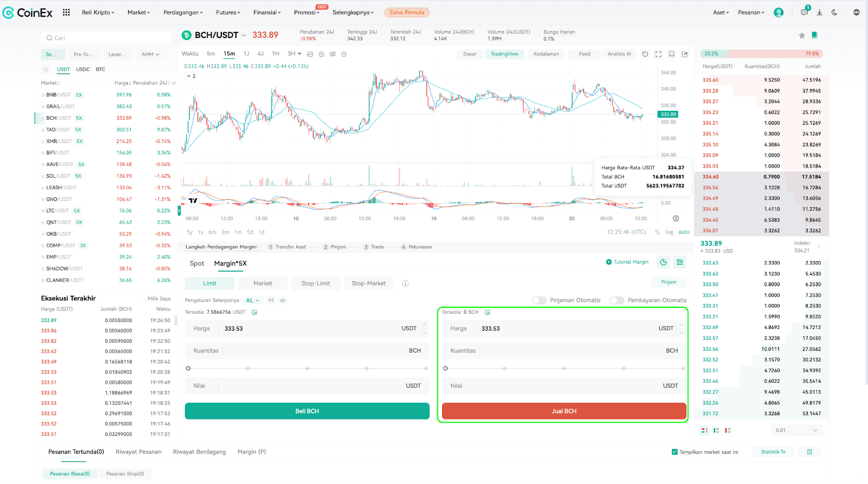Click the buy Kuantitas BCH input

tap(307, 351)
